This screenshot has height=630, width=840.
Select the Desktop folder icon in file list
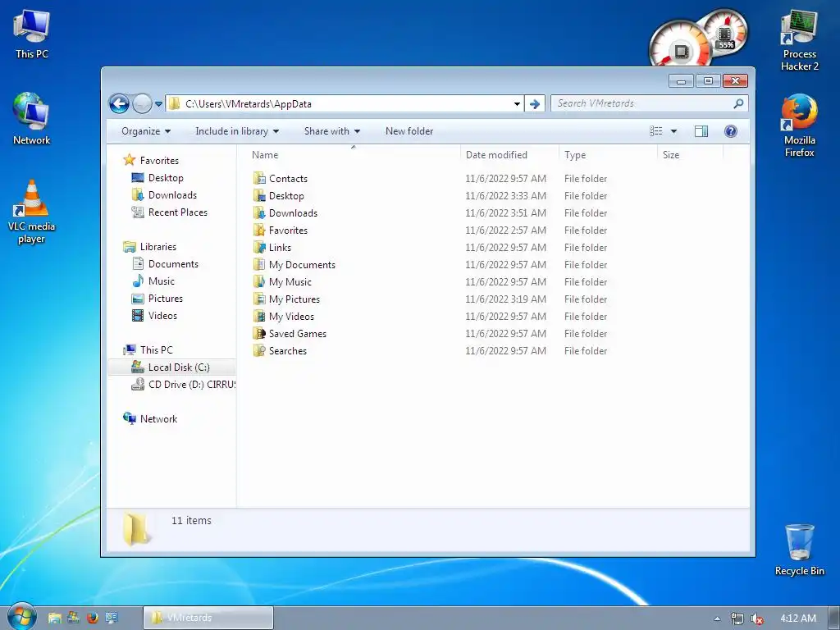[x=259, y=195]
